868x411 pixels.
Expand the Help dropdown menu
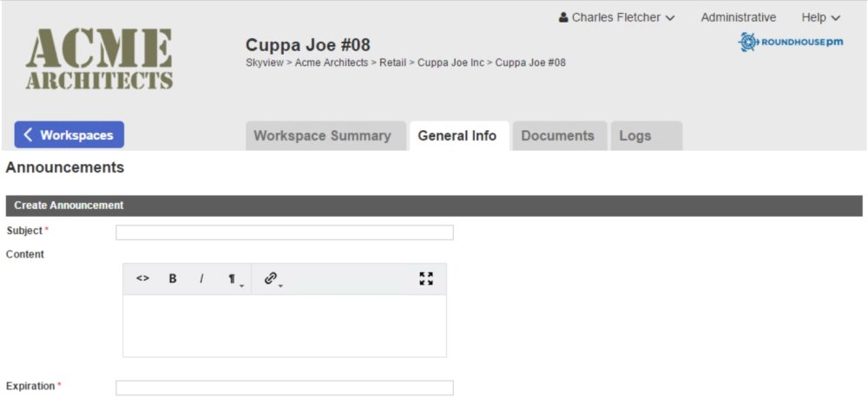820,17
